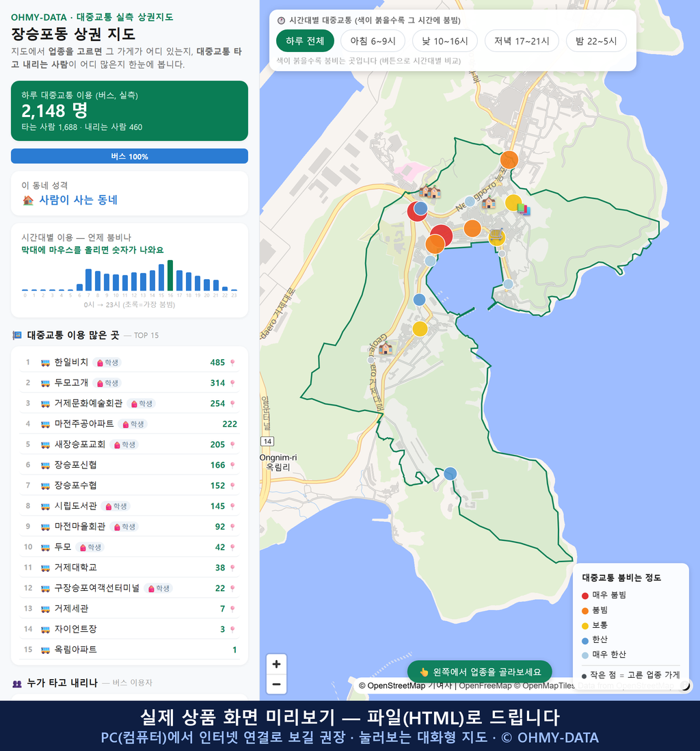
Task: Click the pin icon in the 거제문화예술회관 row
Action: tap(232, 404)
